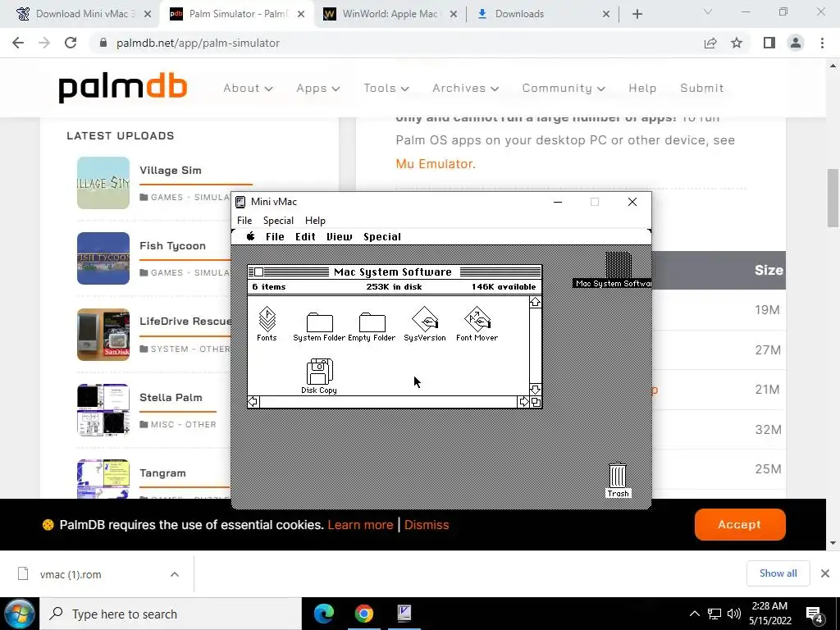840x630 pixels.
Task: Open Mini vMac File menu
Action: (x=244, y=221)
